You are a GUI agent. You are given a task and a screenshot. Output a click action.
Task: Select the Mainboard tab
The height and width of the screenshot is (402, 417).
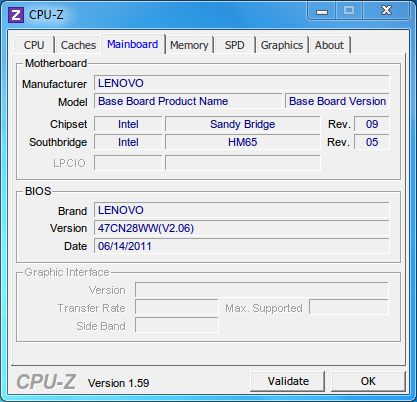click(133, 44)
